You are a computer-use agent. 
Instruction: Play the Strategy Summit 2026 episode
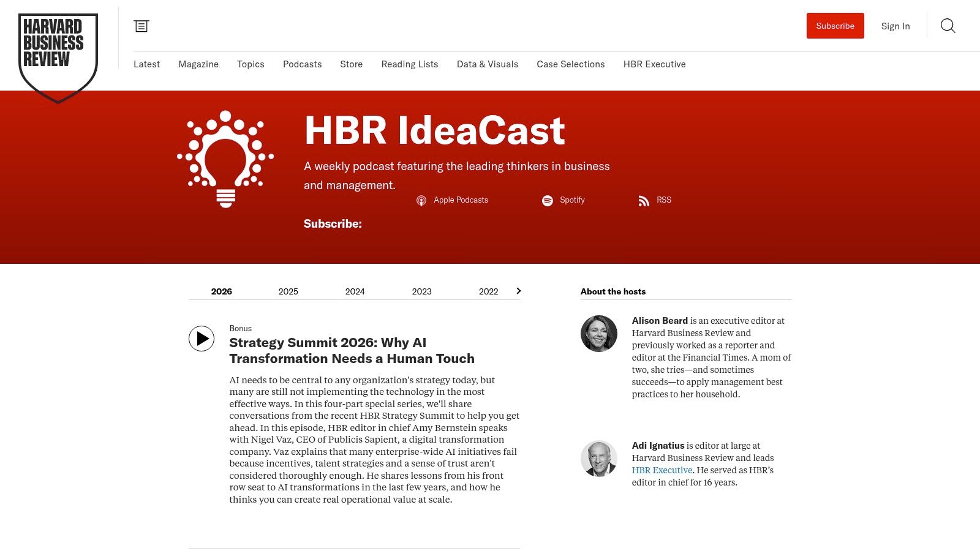coord(201,339)
